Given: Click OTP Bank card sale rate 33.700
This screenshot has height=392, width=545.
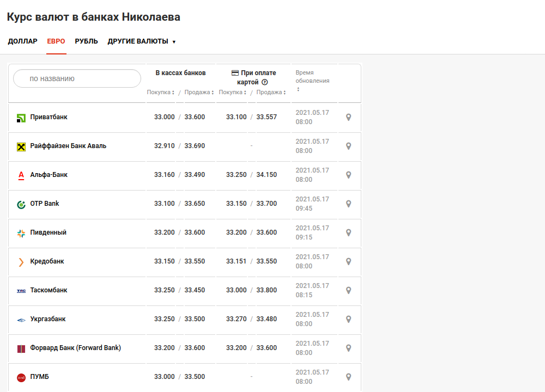Looking at the screenshot, I should 267,204.
